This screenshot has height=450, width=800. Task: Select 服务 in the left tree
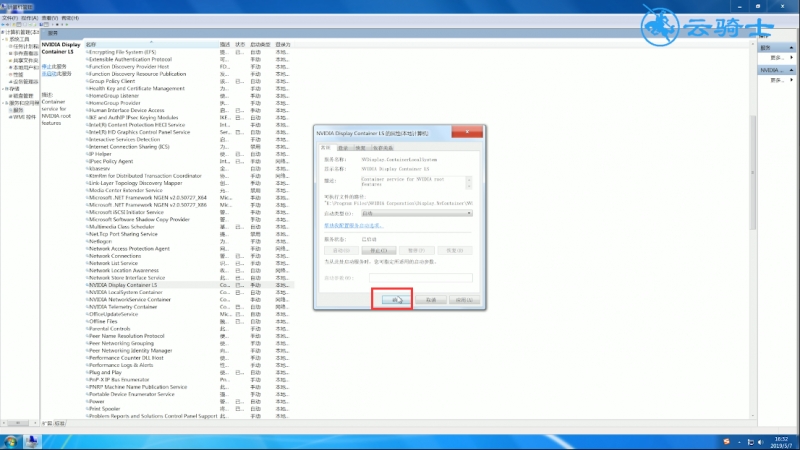coord(18,110)
